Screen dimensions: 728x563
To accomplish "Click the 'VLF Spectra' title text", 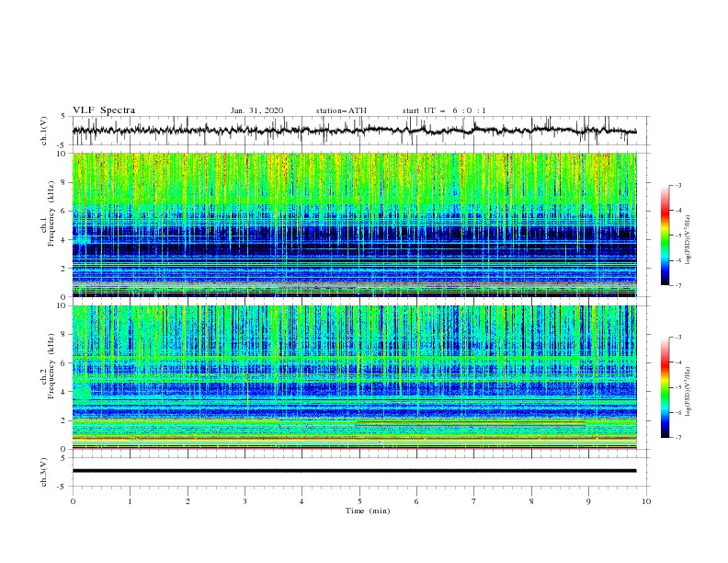I will [x=104, y=110].
